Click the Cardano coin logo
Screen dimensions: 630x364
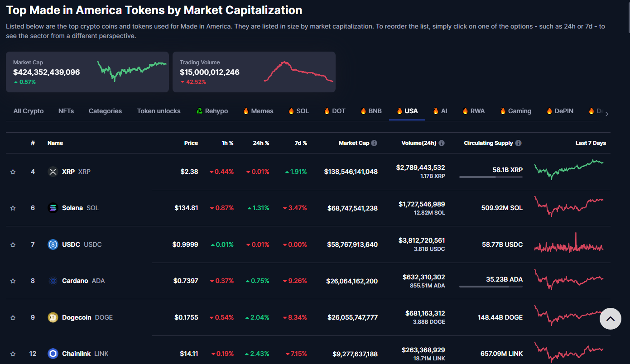tap(53, 281)
